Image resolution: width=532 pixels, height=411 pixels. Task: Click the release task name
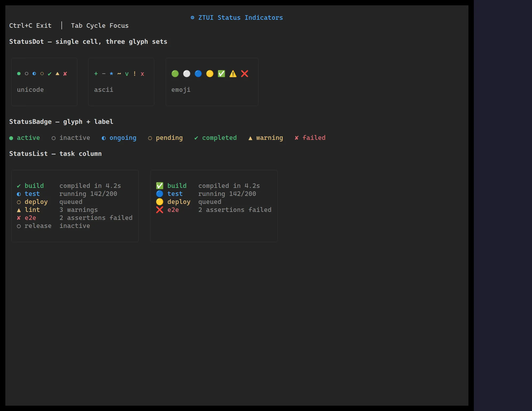[38, 226]
